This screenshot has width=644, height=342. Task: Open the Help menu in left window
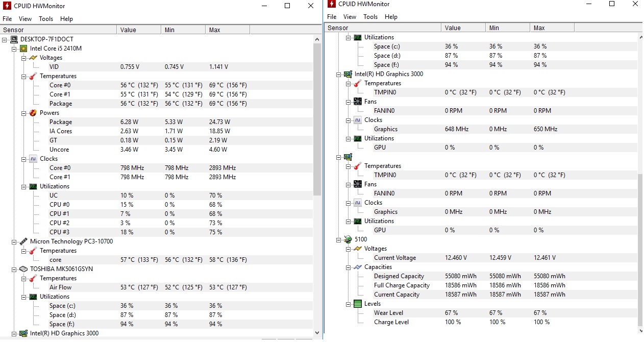tap(66, 19)
